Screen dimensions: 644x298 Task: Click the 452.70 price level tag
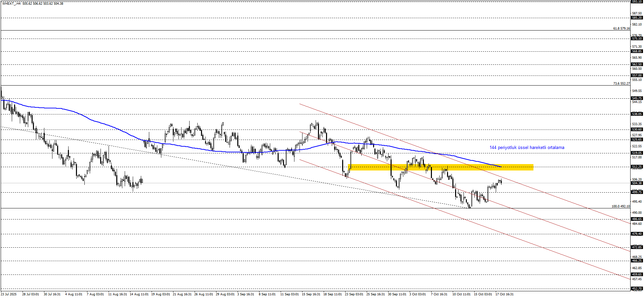(x=637, y=289)
